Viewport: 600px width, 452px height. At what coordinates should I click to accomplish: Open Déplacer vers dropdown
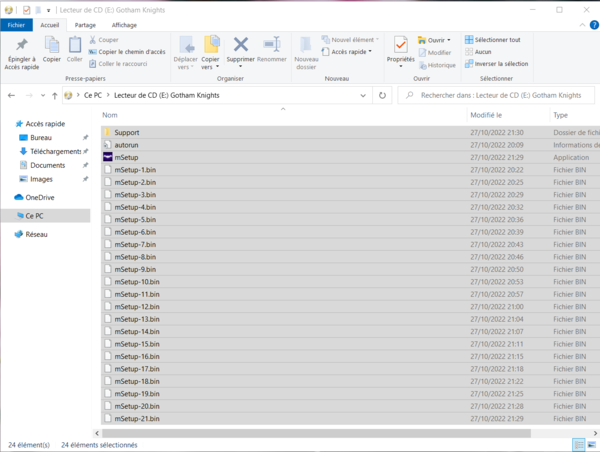[185, 63]
